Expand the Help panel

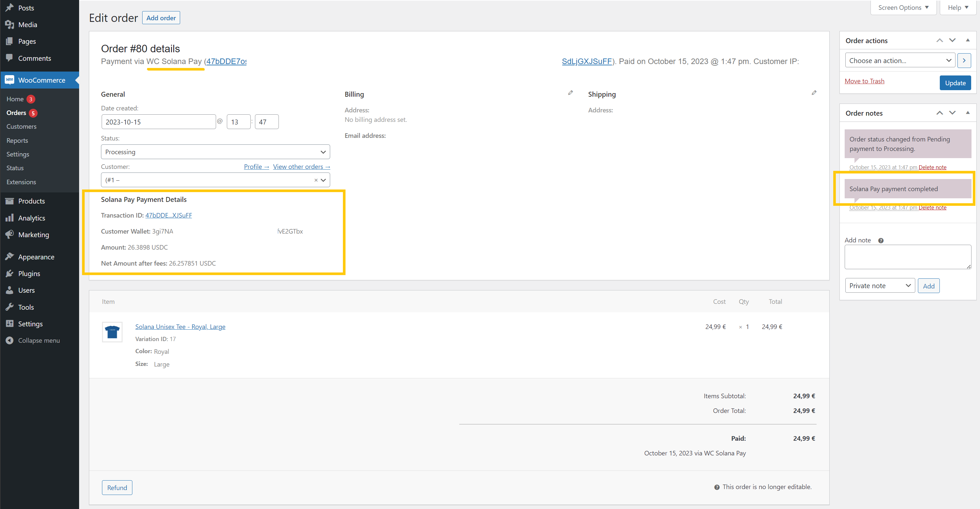[957, 8]
